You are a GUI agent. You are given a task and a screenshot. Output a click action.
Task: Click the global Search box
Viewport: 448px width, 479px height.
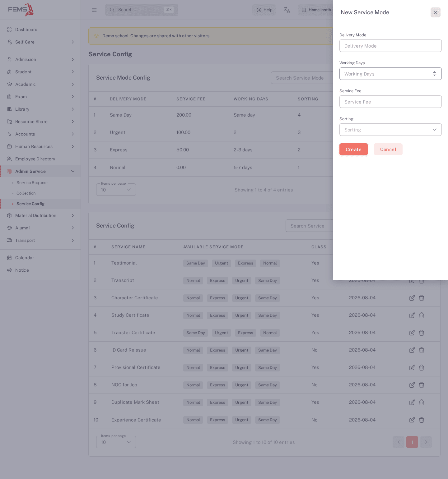tap(142, 10)
